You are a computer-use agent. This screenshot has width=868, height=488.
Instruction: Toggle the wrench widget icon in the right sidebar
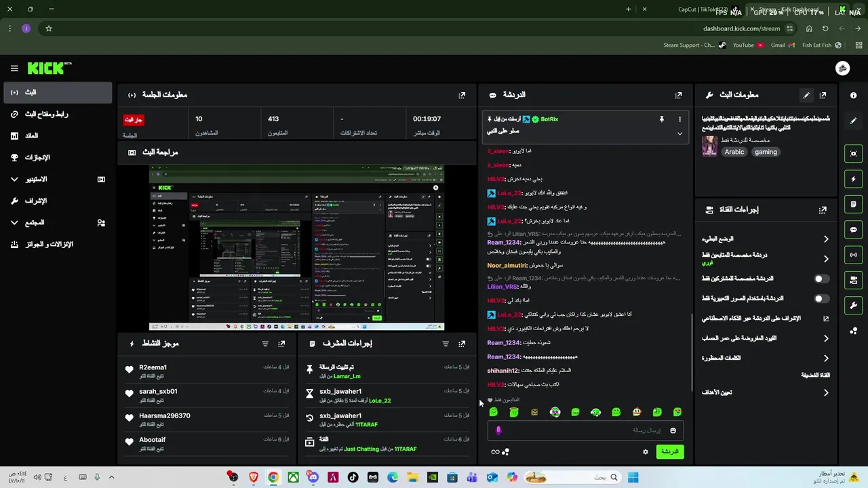pyautogui.click(x=853, y=305)
